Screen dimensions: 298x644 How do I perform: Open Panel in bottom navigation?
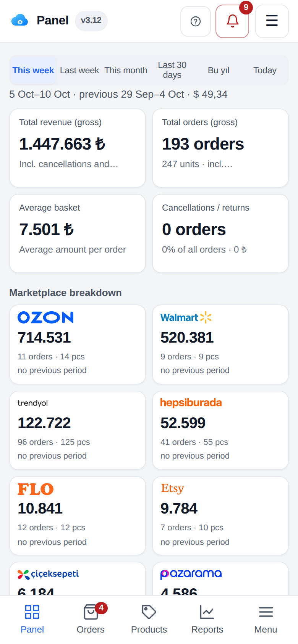pos(32,620)
